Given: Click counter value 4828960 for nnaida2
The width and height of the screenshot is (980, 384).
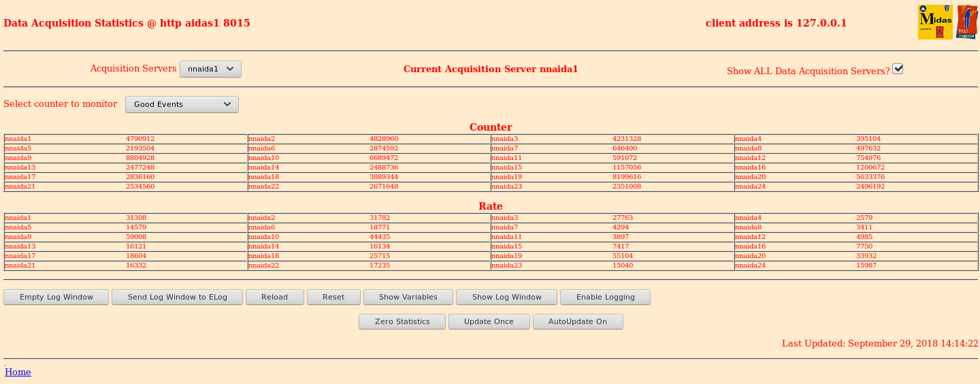Looking at the screenshot, I should (x=384, y=139).
